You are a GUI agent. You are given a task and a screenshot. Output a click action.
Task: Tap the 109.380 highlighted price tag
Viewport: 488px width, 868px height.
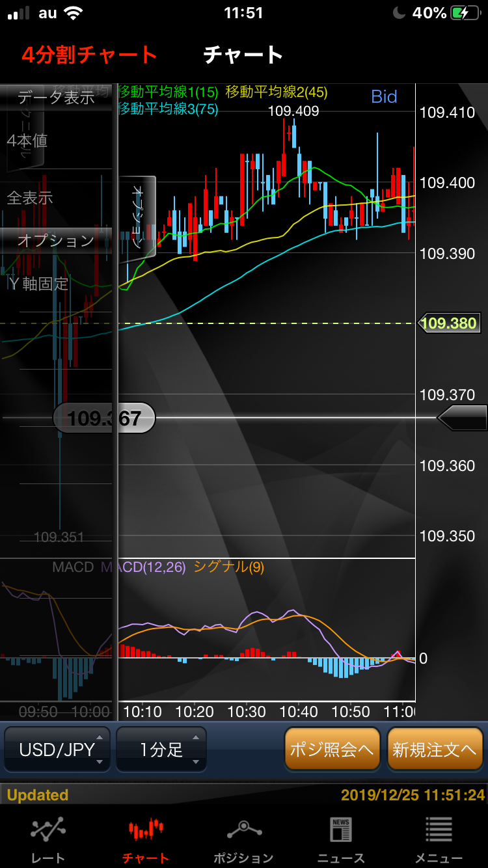(x=449, y=323)
